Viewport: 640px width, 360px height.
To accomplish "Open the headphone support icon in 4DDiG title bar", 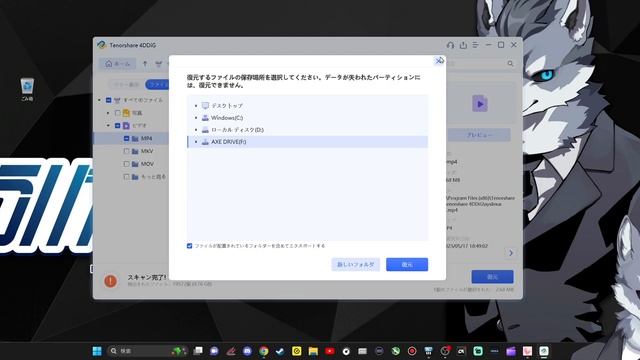I will click(450, 45).
